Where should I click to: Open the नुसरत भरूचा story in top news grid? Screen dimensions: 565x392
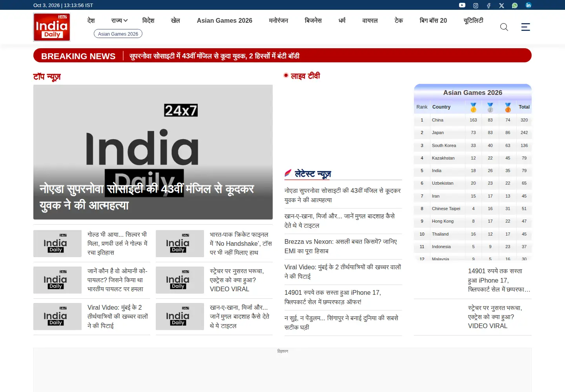click(x=237, y=280)
